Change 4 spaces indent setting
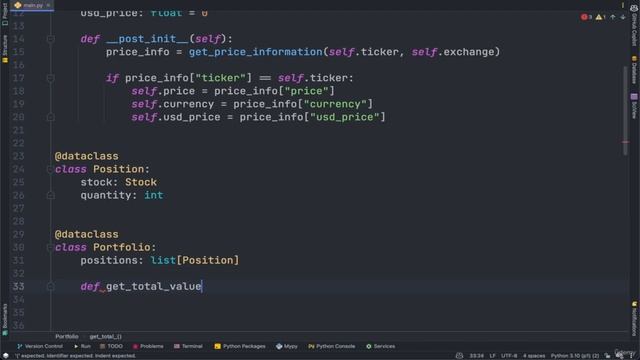This screenshot has height=360, width=640. (534, 356)
